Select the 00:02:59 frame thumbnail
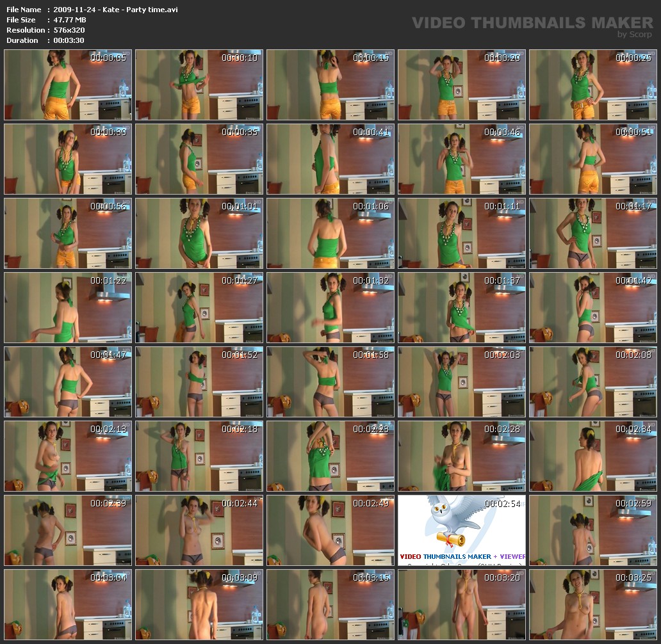The image size is (661, 644). (x=593, y=530)
